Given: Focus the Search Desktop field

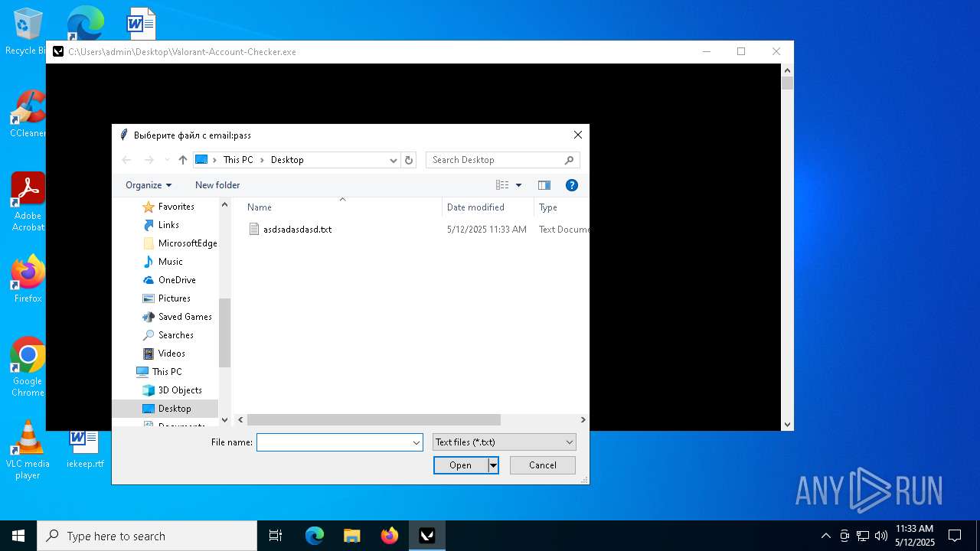Looking at the screenshot, I should coord(502,160).
